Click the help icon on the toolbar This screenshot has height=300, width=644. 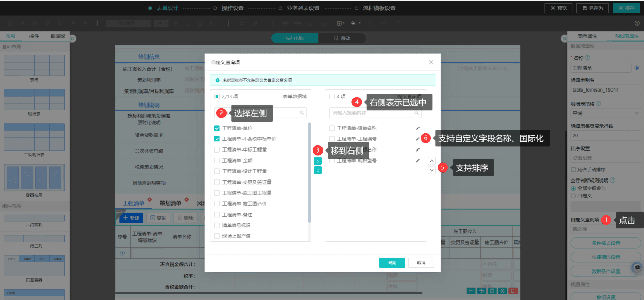click(x=637, y=23)
